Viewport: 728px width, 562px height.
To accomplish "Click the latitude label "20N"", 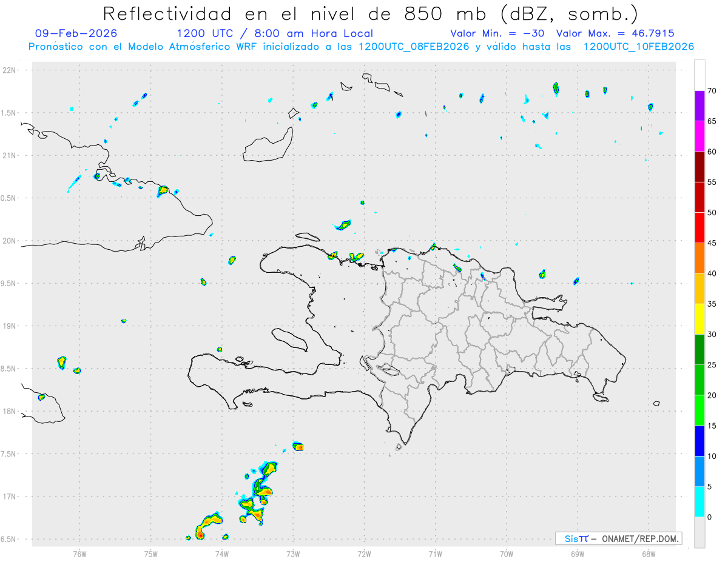I will click(10, 241).
